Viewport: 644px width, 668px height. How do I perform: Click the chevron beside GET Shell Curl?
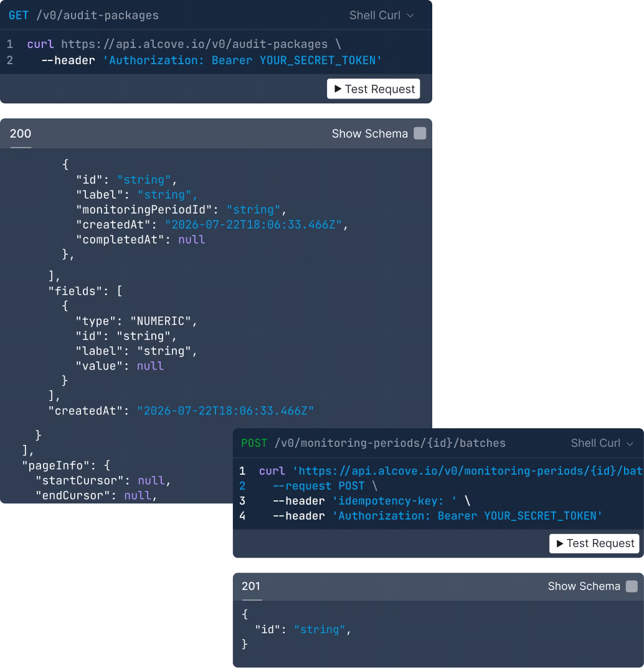point(410,16)
